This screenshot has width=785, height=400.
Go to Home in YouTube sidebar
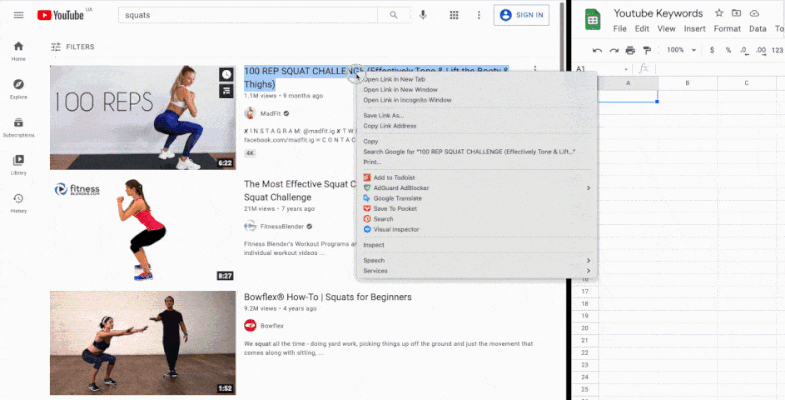[19, 51]
